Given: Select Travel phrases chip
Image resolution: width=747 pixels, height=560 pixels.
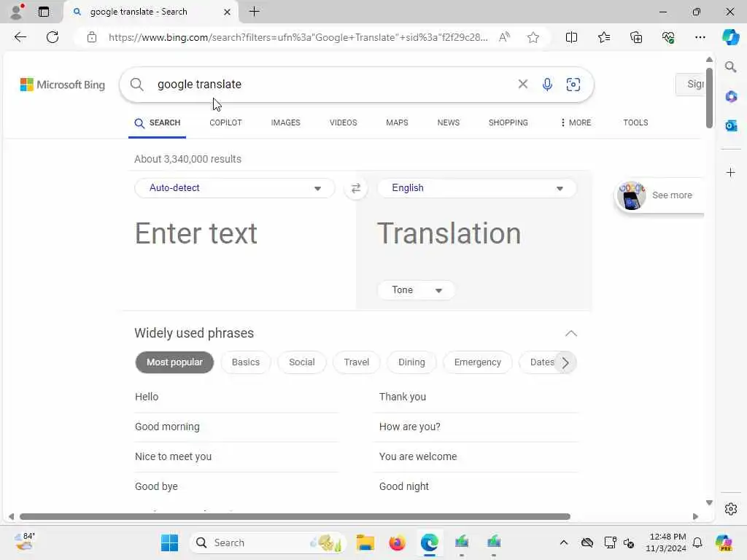Looking at the screenshot, I should [x=356, y=362].
